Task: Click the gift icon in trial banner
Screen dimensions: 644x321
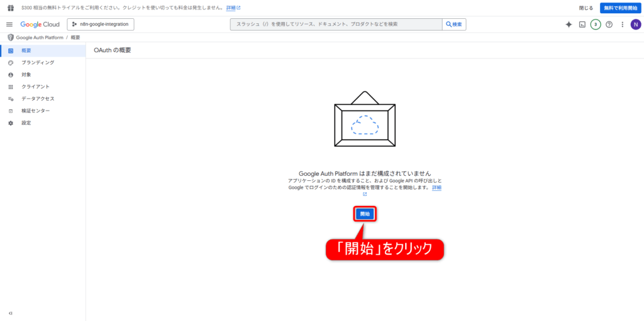Action: pos(10,8)
